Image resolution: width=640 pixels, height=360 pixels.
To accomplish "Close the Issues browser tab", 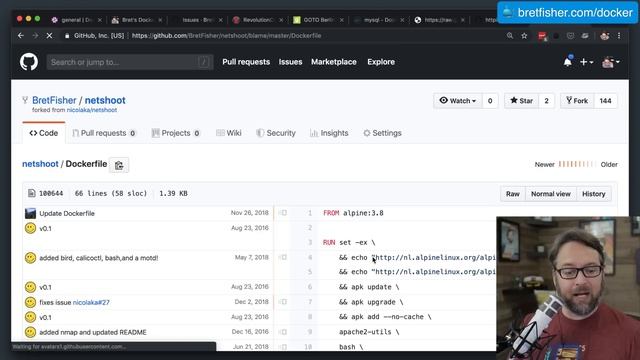I will (221, 20).
